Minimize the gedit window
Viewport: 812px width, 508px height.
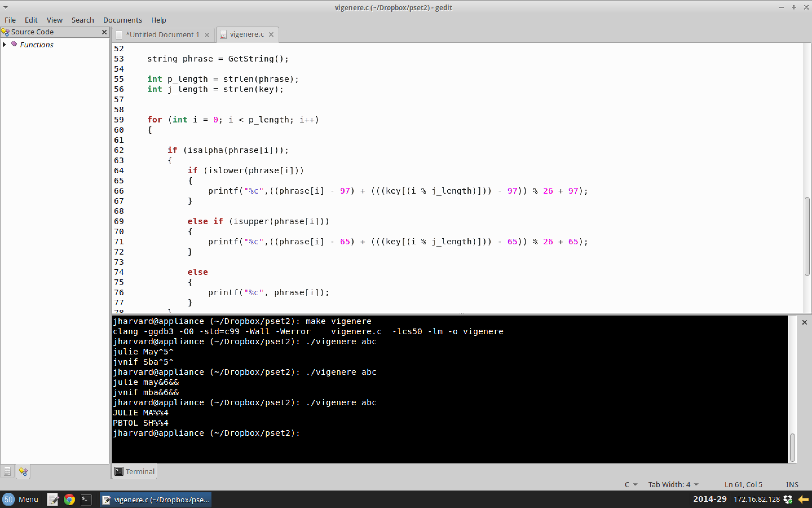point(782,7)
